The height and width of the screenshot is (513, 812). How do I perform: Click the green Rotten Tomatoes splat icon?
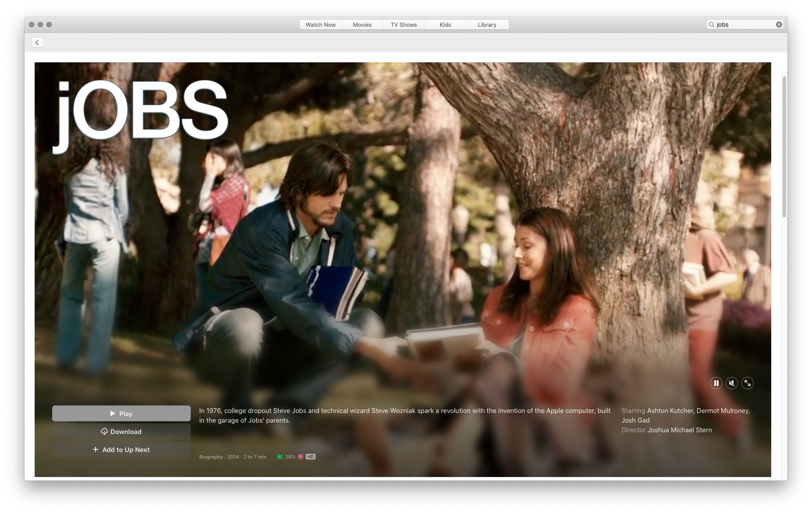280,457
